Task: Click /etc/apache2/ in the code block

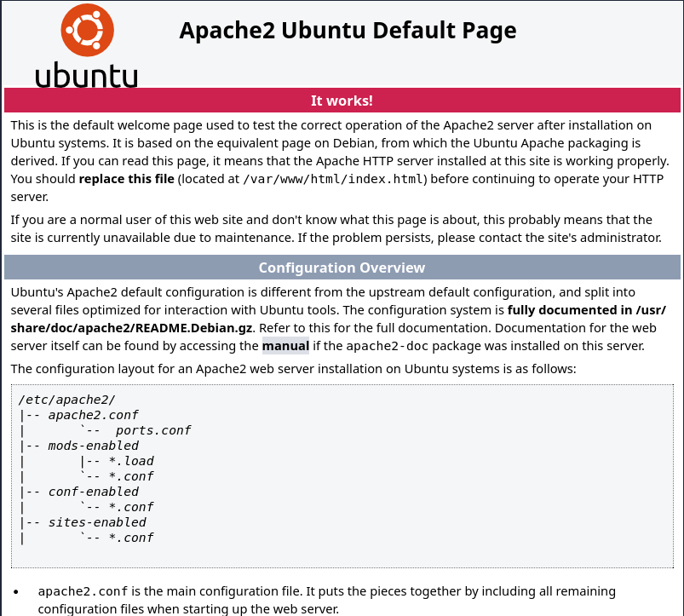Action: tap(66, 400)
